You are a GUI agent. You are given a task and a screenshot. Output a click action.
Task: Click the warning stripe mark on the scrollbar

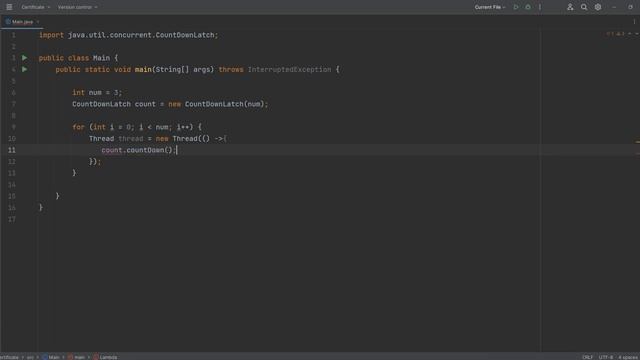click(x=638, y=142)
